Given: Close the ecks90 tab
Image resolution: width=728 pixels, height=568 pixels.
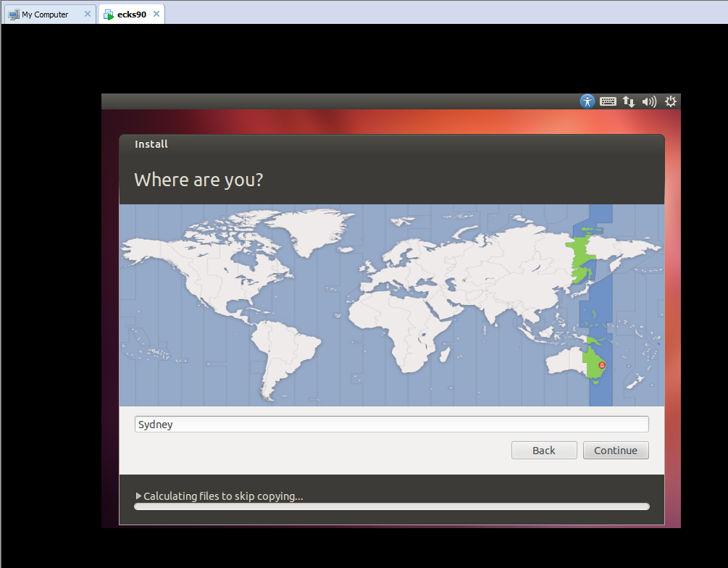Looking at the screenshot, I should click(x=156, y=14).
